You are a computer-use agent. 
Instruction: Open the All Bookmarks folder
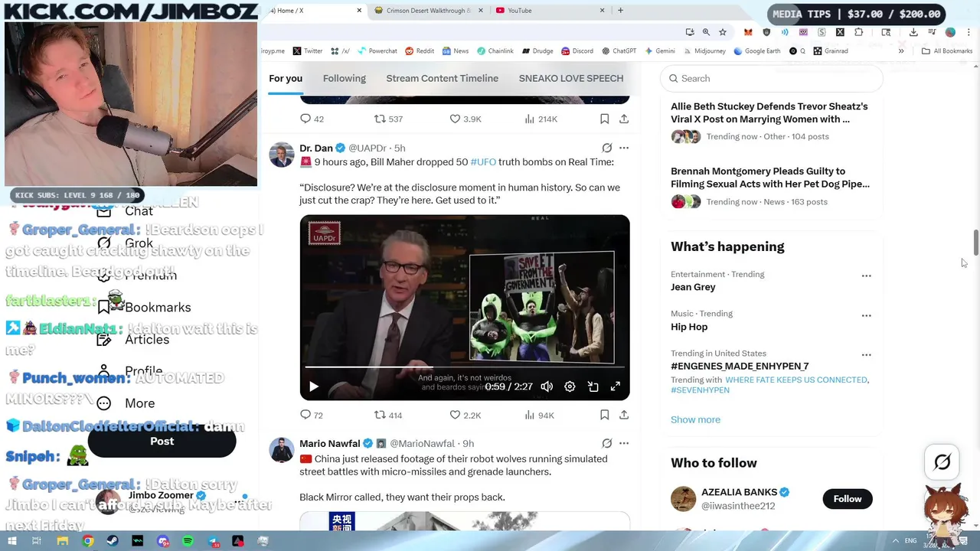[x=947, y=51]
